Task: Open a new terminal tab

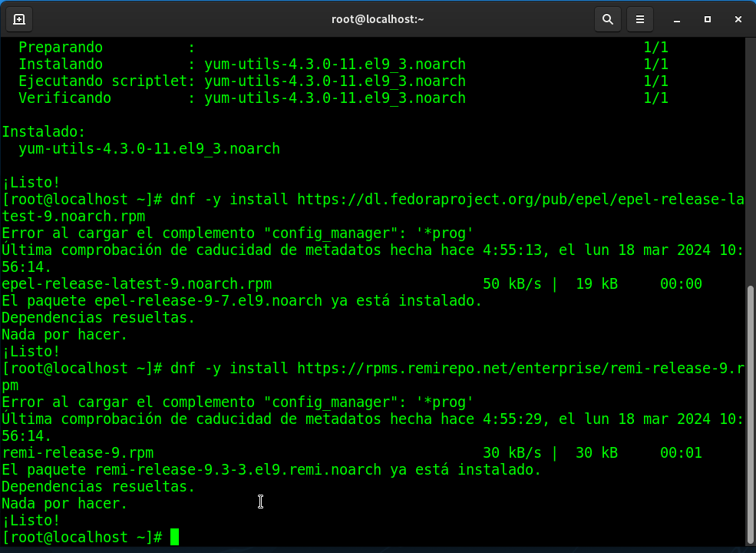Action: (19, 19)
